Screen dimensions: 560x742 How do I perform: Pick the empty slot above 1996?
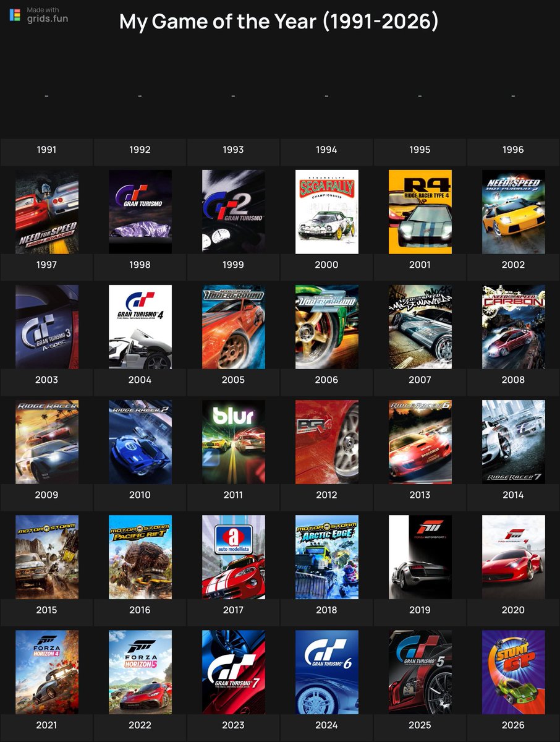click(514, 96)
